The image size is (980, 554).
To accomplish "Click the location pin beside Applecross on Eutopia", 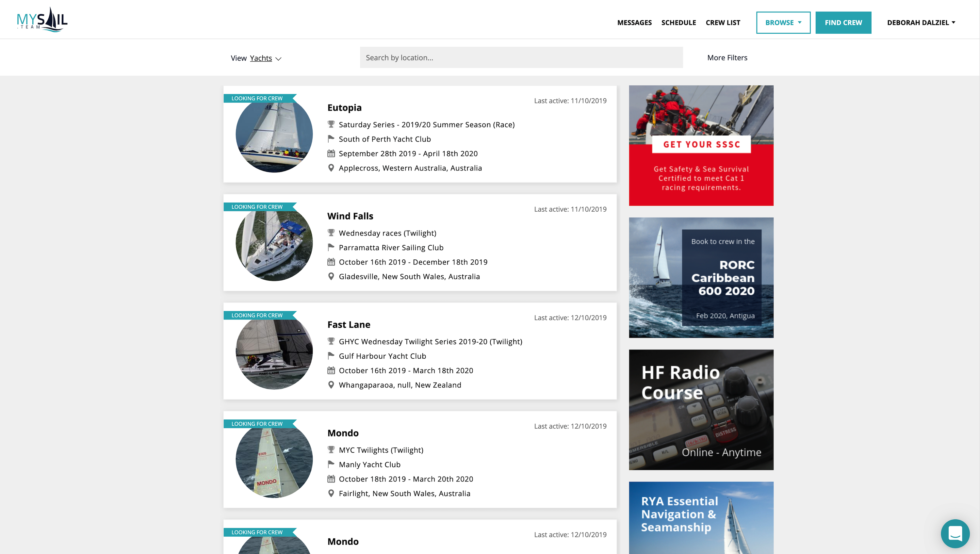I will [331, 168].
